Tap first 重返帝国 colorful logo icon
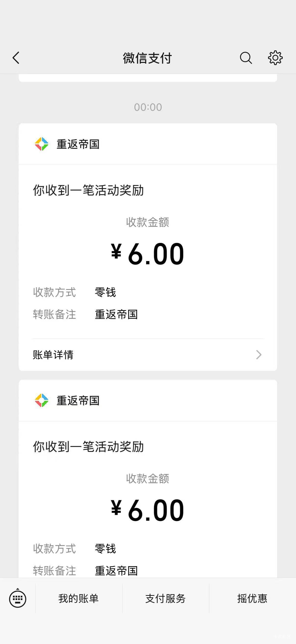The image size is (296, 644). coord(41,144)
